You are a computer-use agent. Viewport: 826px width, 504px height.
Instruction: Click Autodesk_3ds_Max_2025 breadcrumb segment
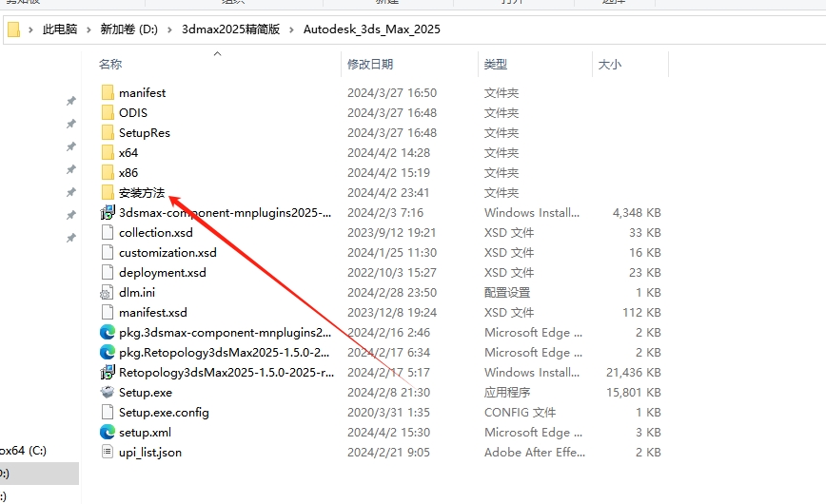coord(372,29)
